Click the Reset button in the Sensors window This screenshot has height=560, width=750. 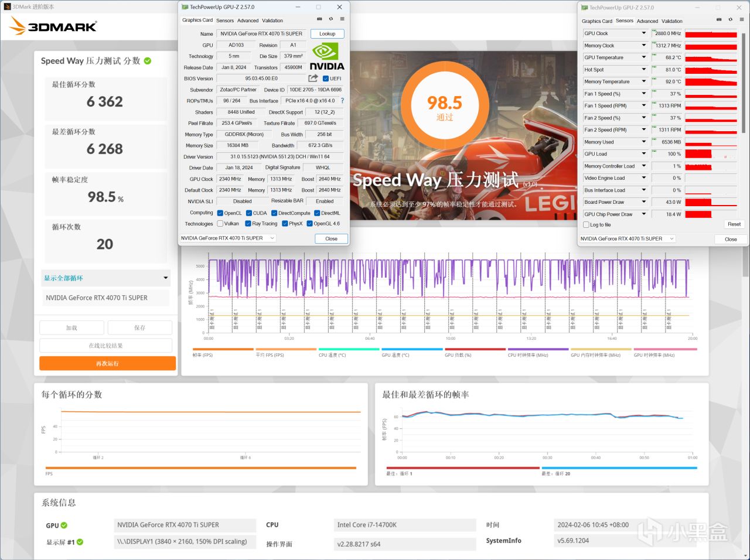coord(734,224)
